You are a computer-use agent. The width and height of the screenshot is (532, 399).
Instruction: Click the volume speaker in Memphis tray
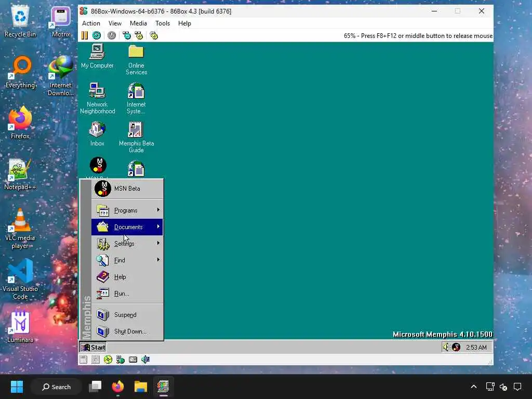click(x=446, y=347)
